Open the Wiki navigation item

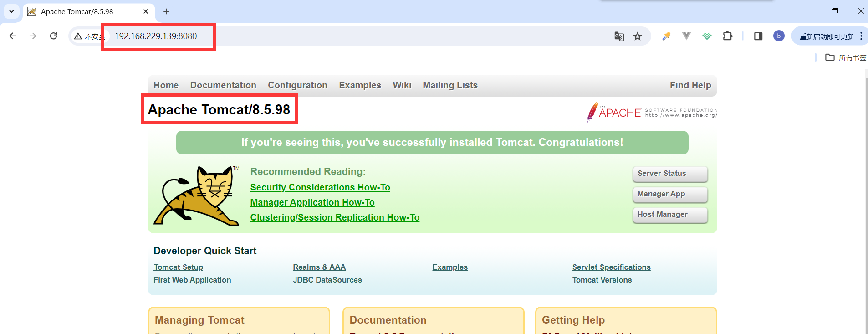[x=402, y=85]
